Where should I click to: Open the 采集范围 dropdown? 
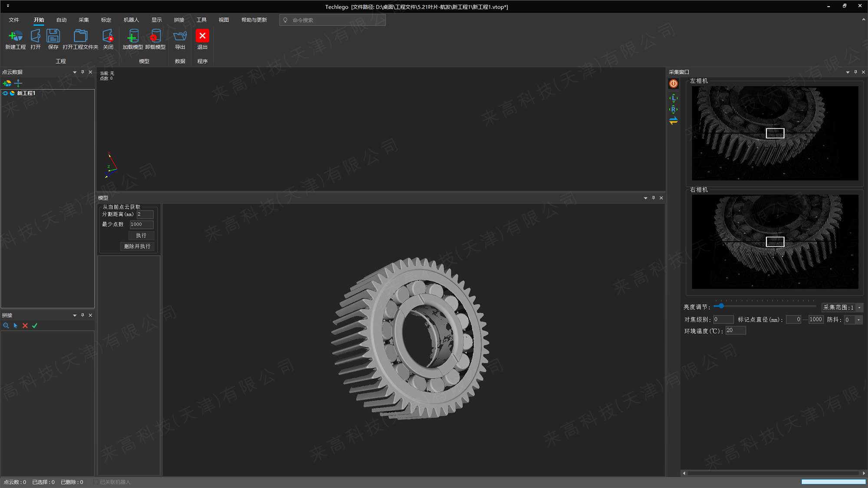[x=859, y=308]
